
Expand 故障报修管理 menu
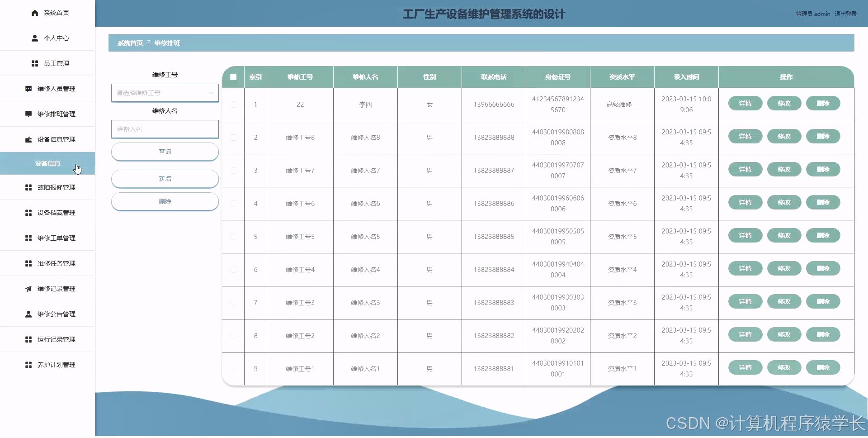pos(47,187)
